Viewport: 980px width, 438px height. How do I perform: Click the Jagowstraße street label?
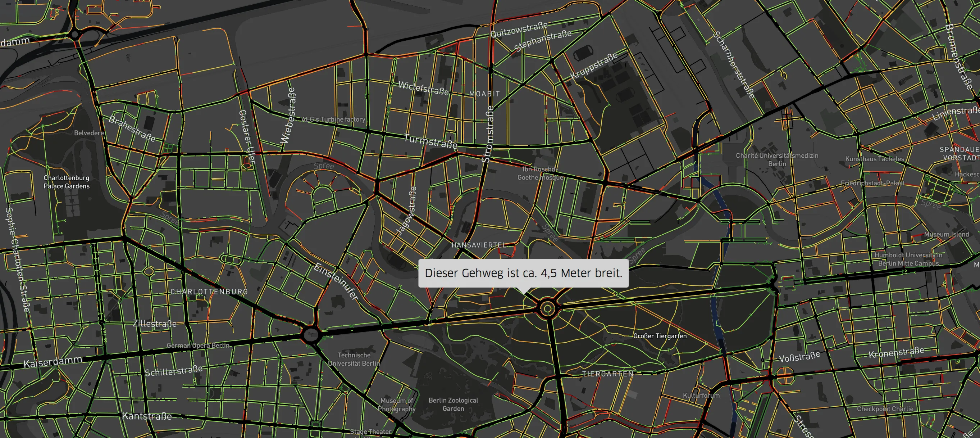[x=406, y=211]
